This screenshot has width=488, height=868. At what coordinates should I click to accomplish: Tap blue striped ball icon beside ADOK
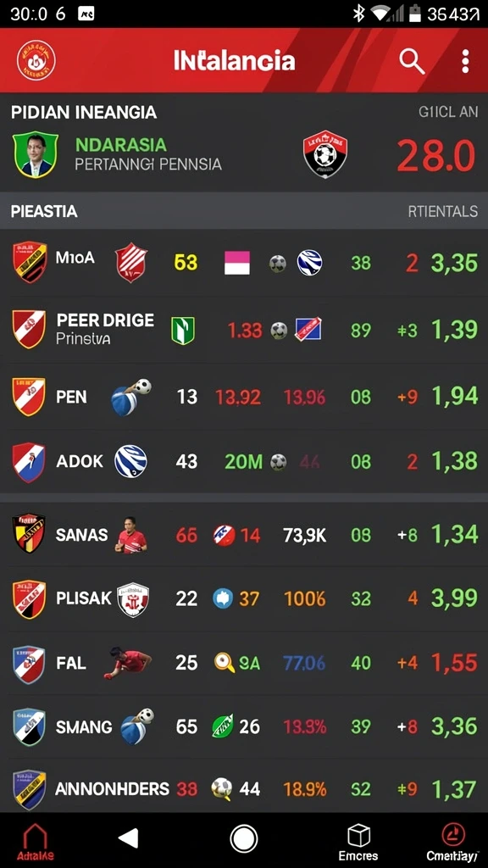pos(130,461)
